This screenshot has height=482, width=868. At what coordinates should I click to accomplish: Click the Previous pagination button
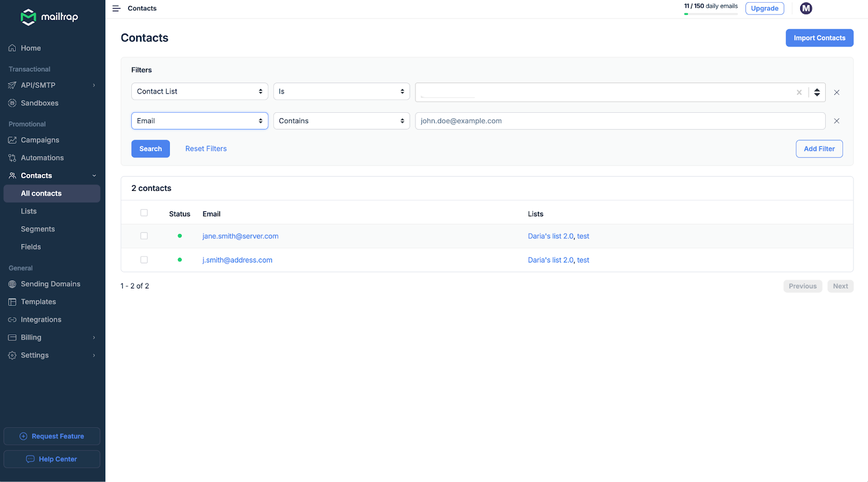802,286
